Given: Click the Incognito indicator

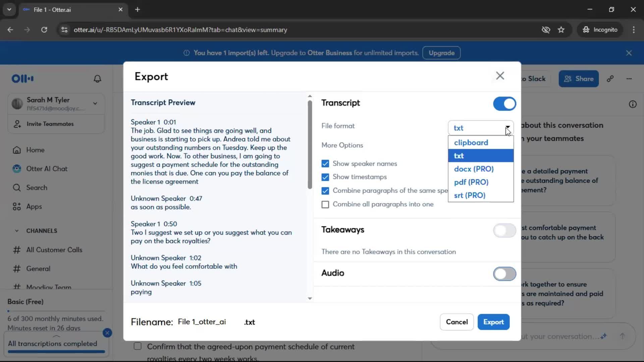Looking at the screenshot, I should [600, 29].
